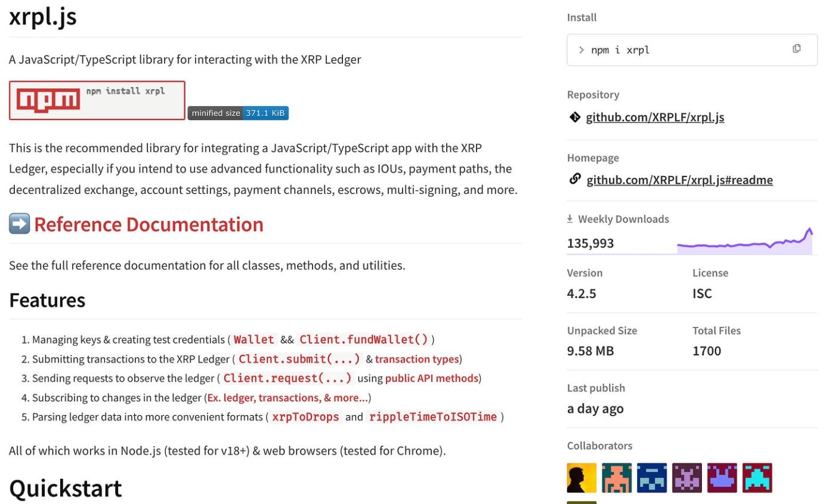
Task: Click the weekly downloads sparkline chart
Action: (745, 241)
